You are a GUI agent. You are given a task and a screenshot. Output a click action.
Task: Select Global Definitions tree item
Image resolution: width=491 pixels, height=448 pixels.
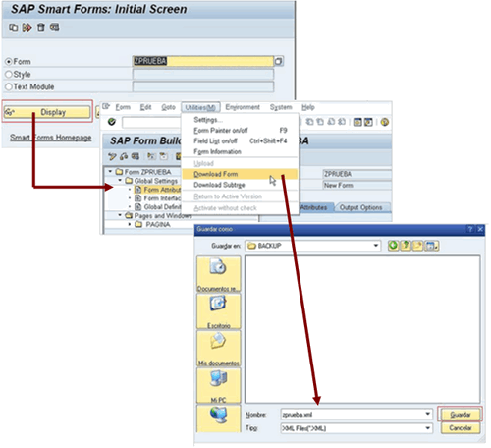[158, 207]
